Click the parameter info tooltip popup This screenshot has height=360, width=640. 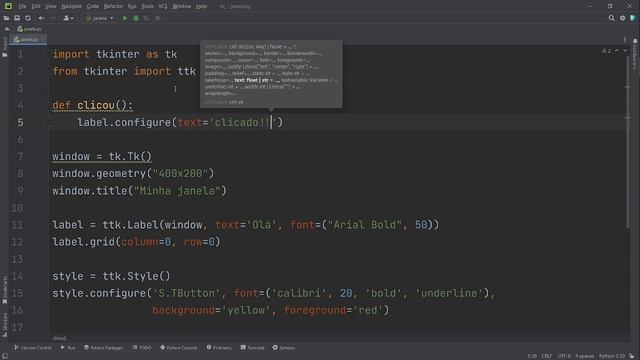pyautogui.click(x=271, y=74)
